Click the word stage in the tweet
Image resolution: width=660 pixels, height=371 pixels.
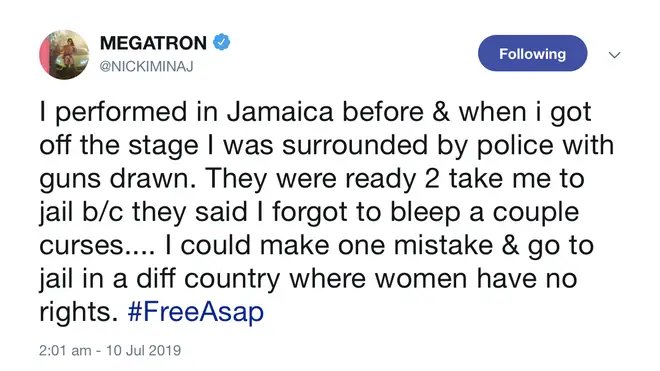point(163,146)
